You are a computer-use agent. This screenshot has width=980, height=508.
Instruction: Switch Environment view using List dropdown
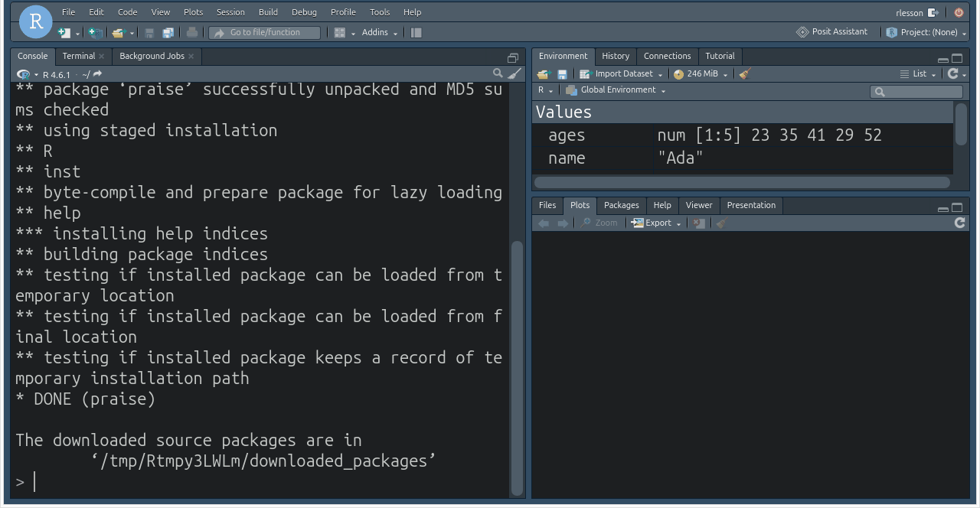[918, 74]
